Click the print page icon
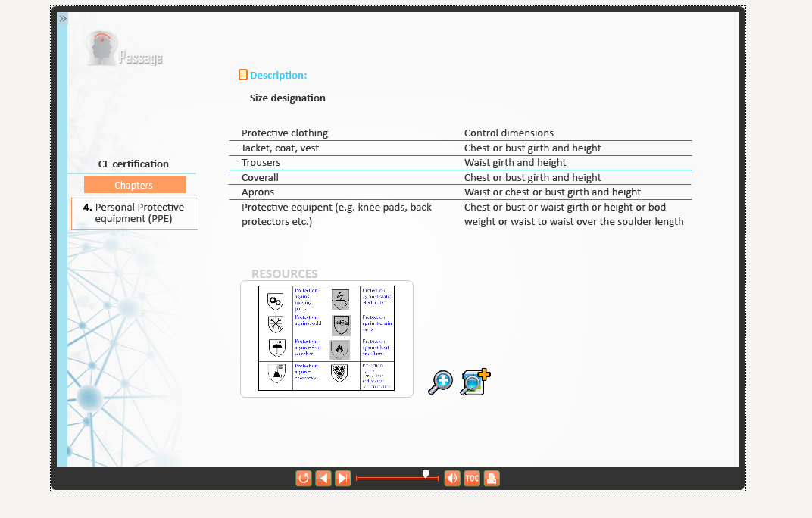The width and height of the screenshot is (812, 518). point(492,478)
